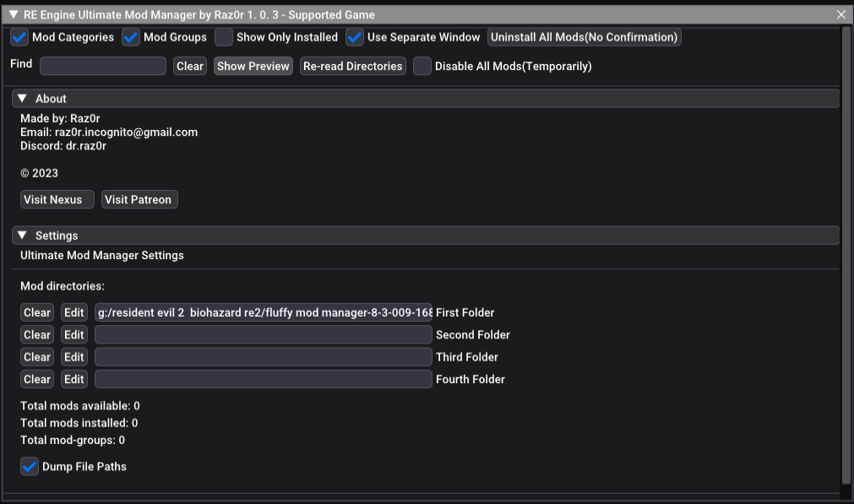The image size is (854, 504).
Task: Click Uninstall All Mods button
Action: point(585,37)
